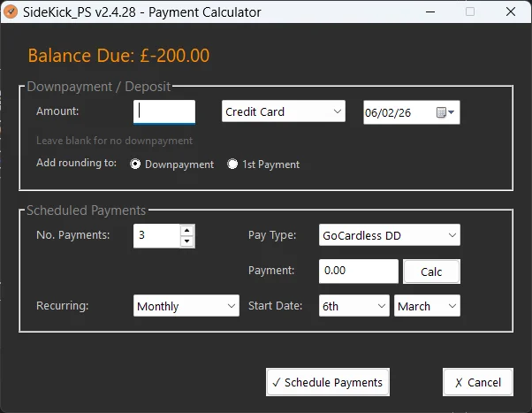Cancel the payment calculator dialog
The image size is (532, 413).
coord(478,382)
